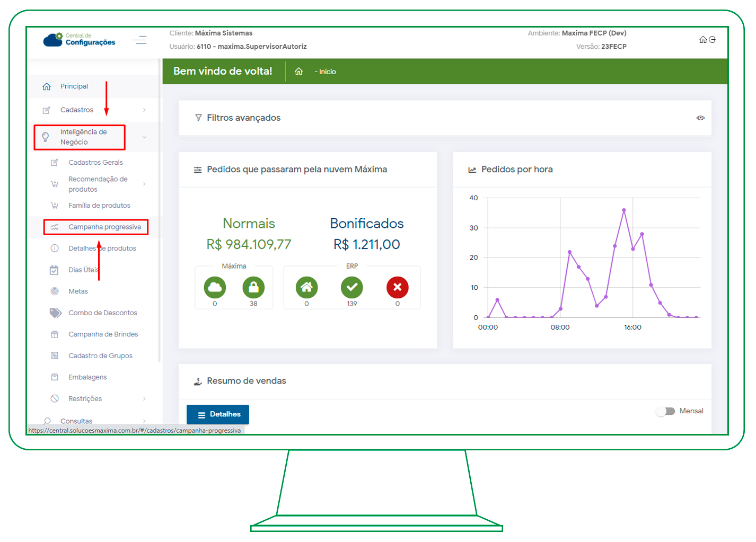
Task: Expand Recomendação de produtos submenu arrow
Action: pos(144,184)
